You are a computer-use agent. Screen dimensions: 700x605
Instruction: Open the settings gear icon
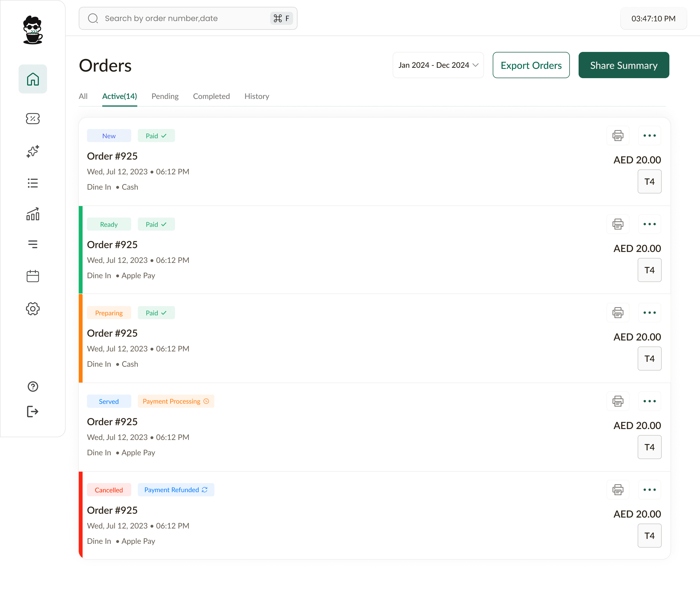point(33,309)
